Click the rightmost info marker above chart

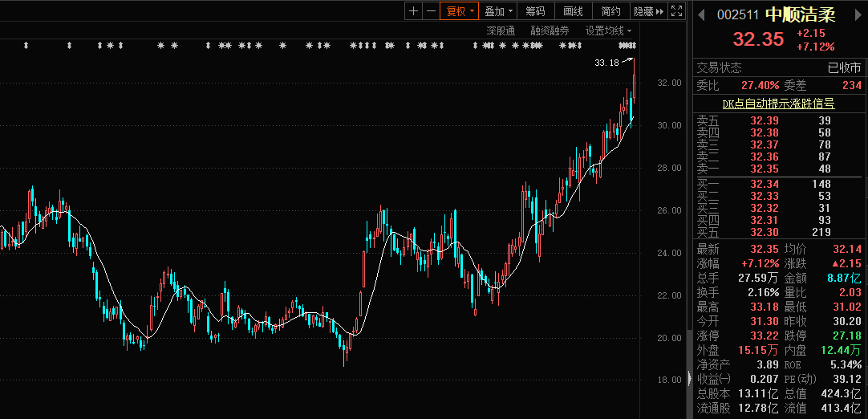click(634, 45)
